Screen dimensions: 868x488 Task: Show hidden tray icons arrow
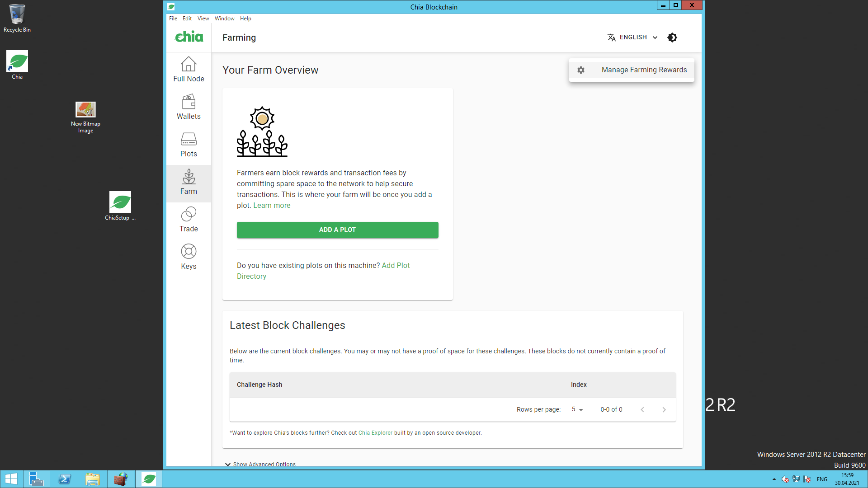click(774, 479)
